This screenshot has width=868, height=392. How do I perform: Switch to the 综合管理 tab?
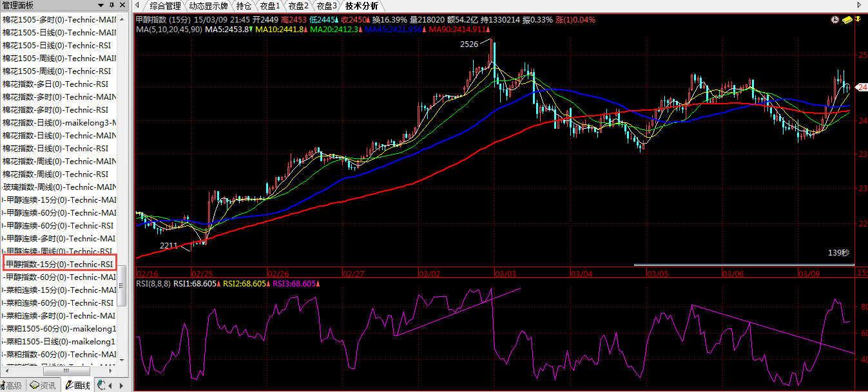[165, 6]
